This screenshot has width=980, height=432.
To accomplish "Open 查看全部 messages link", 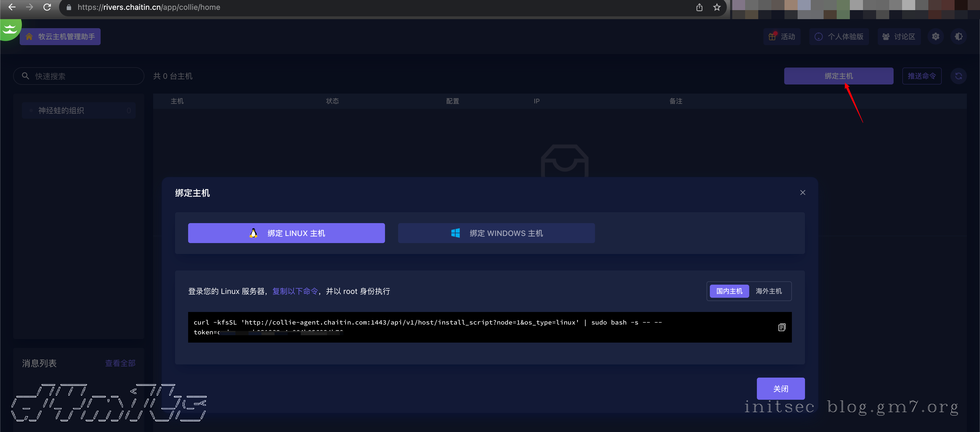I will tap(120, 363).
